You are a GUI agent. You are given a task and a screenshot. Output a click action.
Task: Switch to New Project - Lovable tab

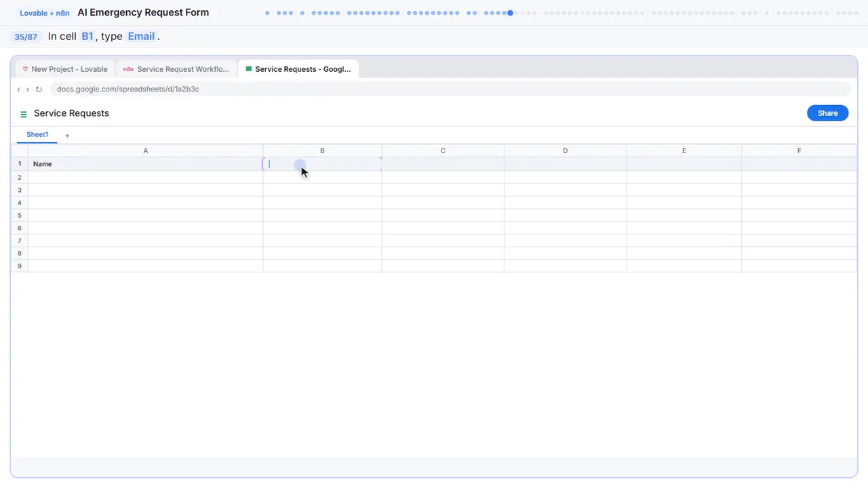coord(64,69)
